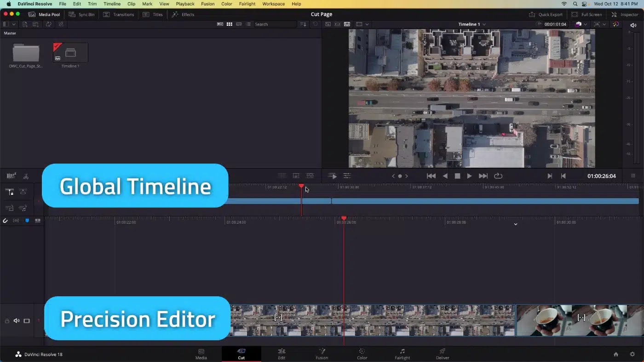Enable loop playback in the viewer
644x362 pixels.
coord(498,175)
